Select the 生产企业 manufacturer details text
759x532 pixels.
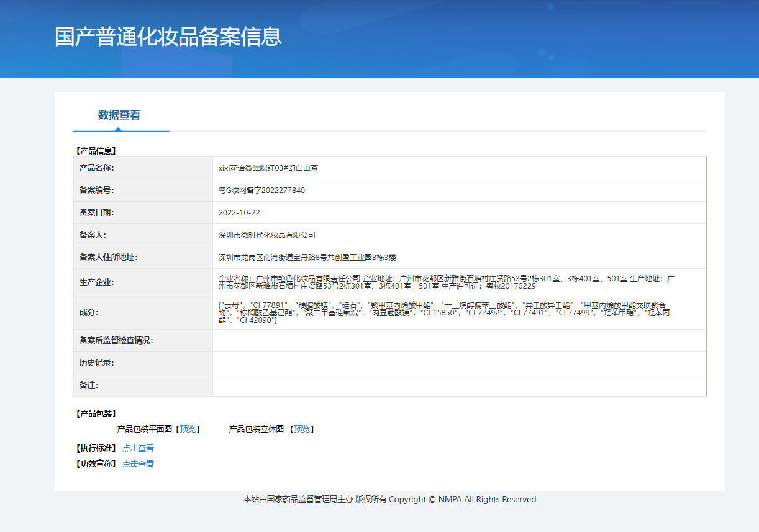(446, 282)
